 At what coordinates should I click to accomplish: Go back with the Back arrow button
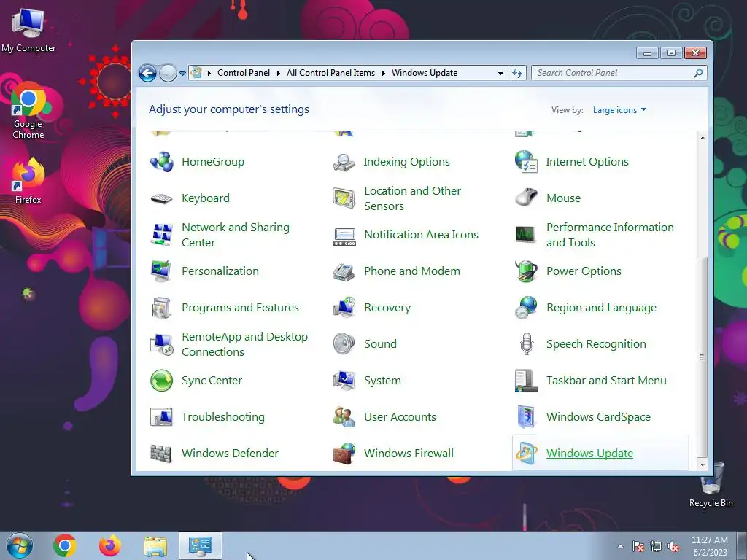tap(147, 74)
